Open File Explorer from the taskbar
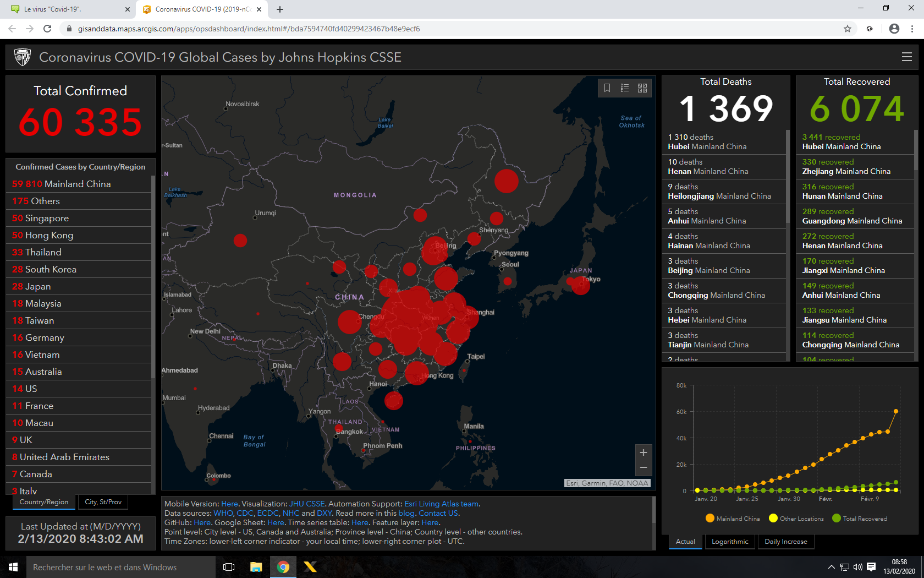Screen dimensions: 924x578 256,567
